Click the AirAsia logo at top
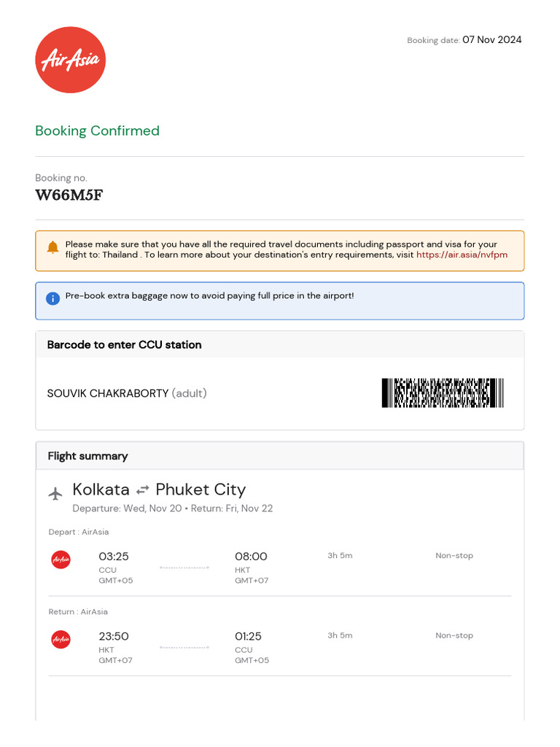This screenshot has width=560, height=747. pos(70,60)
